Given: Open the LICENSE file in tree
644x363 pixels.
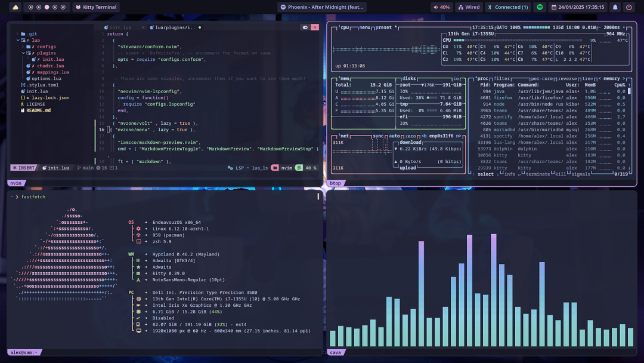Looking at the screenshot, I should tap(33, 104).
